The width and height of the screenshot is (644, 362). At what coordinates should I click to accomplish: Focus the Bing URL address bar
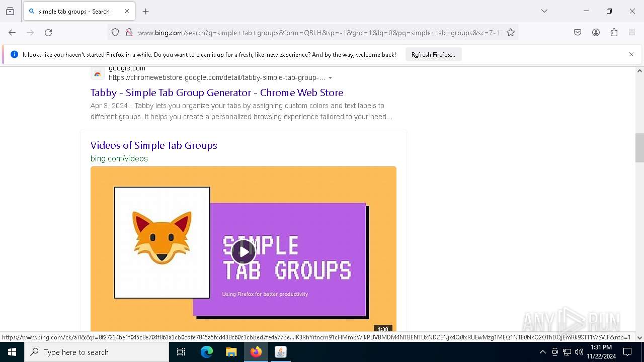pyautogui.click(x=319, y=33)
